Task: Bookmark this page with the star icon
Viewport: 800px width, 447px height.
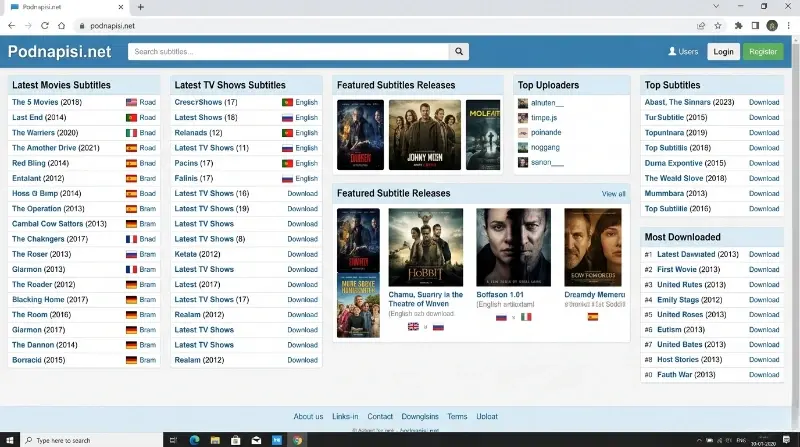Action: 718,26
